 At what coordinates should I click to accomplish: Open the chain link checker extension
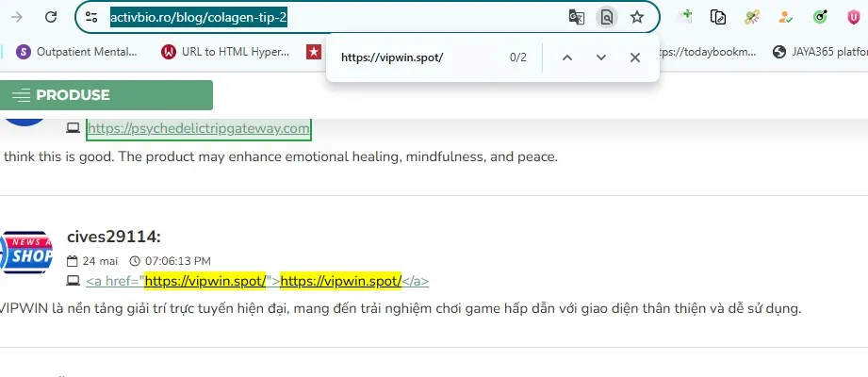point(752,17)
